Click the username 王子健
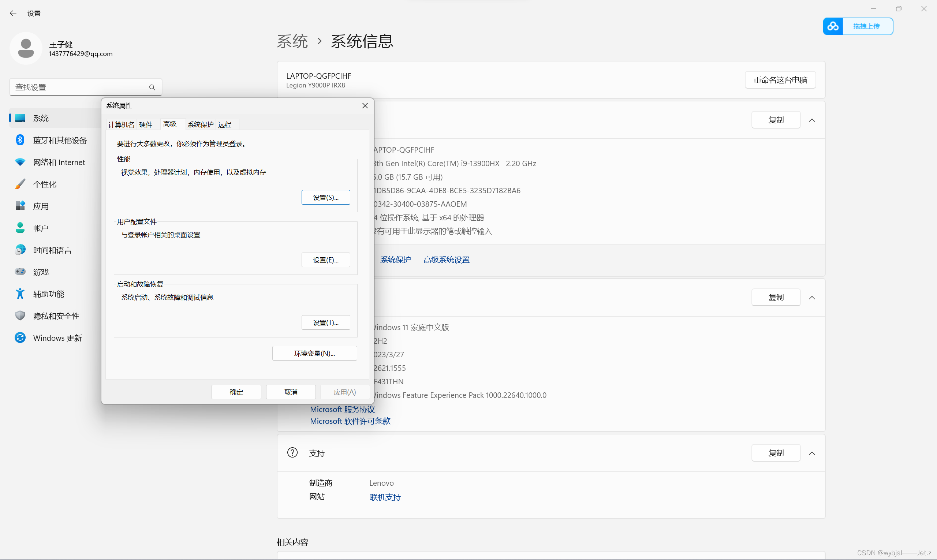The image size is (937, 560). (x=61, y=45)
